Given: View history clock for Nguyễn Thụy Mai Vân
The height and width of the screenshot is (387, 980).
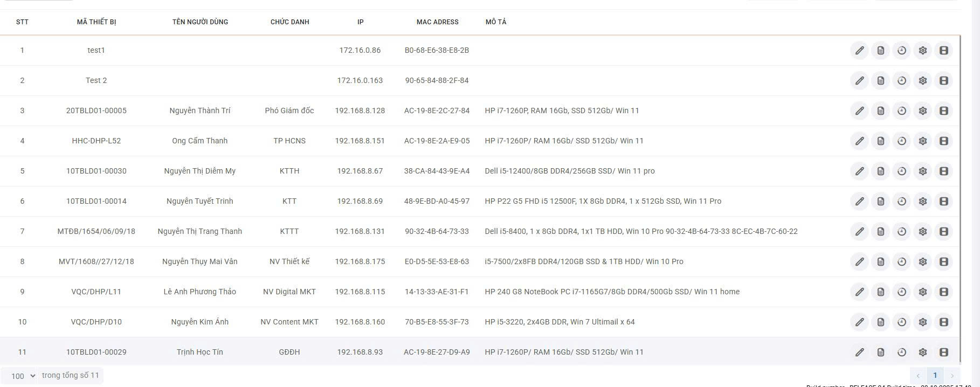Looking at the screenshot, I should (901, 262).
